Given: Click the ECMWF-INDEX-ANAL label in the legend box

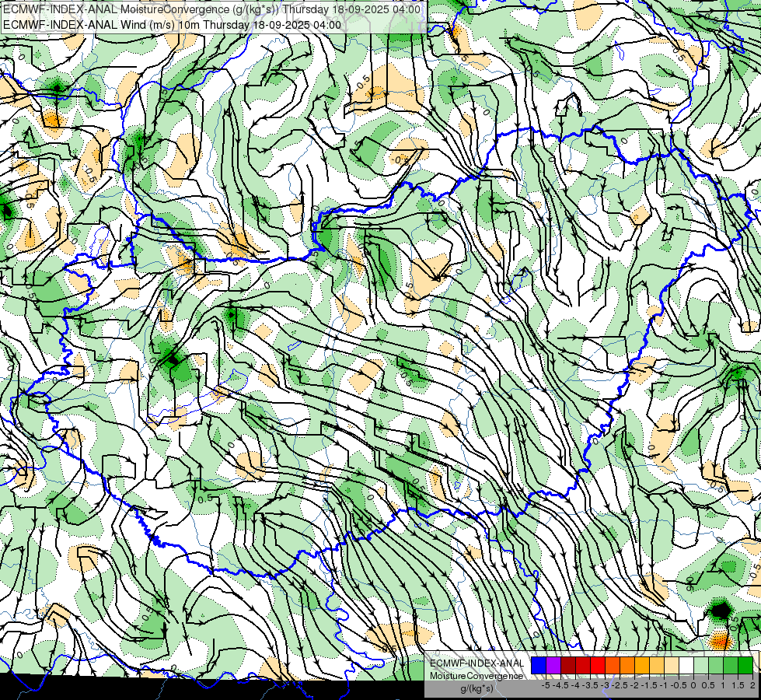Looking at the screenshot, I should click(477, 663).
